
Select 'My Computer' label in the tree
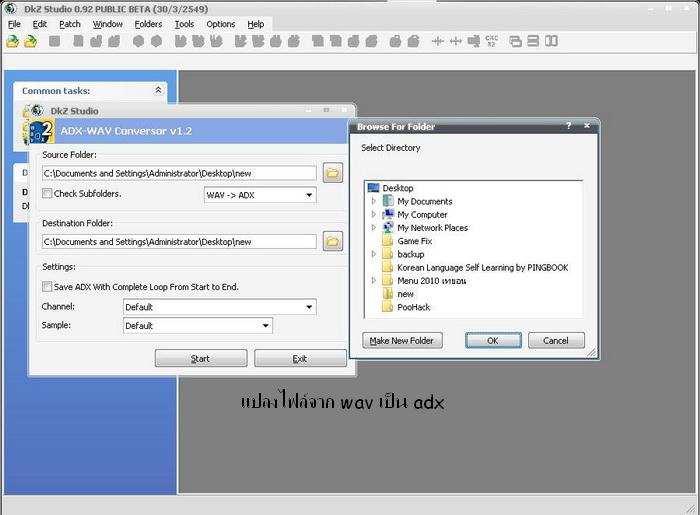click(x=422, y=215)
